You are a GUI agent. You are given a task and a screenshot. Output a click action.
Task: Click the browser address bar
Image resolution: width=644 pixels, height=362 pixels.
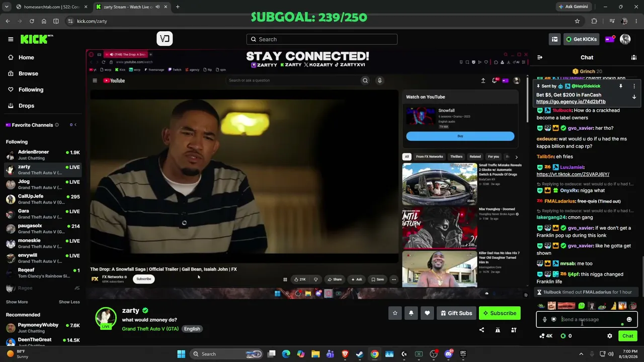pyautogui.click(x=322, y=21)
